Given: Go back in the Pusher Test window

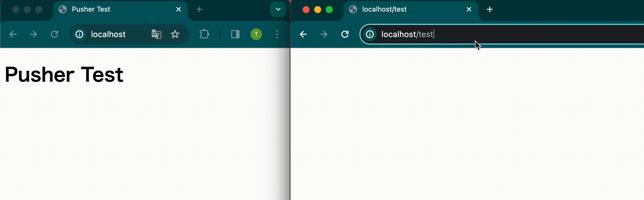Looking at the screenshot, I should click(13, 34).
